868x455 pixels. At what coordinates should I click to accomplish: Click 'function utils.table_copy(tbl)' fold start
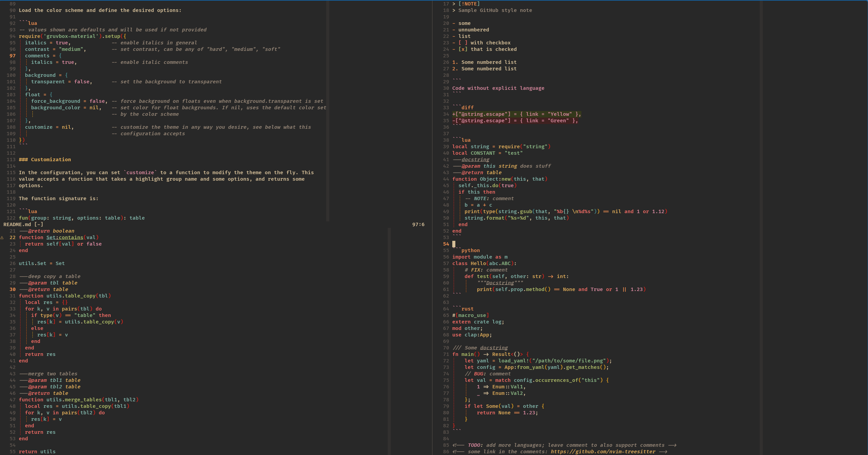pos(65,296)
